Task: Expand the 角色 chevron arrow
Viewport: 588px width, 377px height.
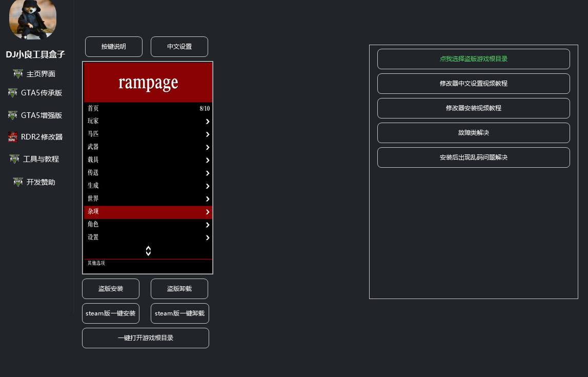Action: click(x=208, y=225)
